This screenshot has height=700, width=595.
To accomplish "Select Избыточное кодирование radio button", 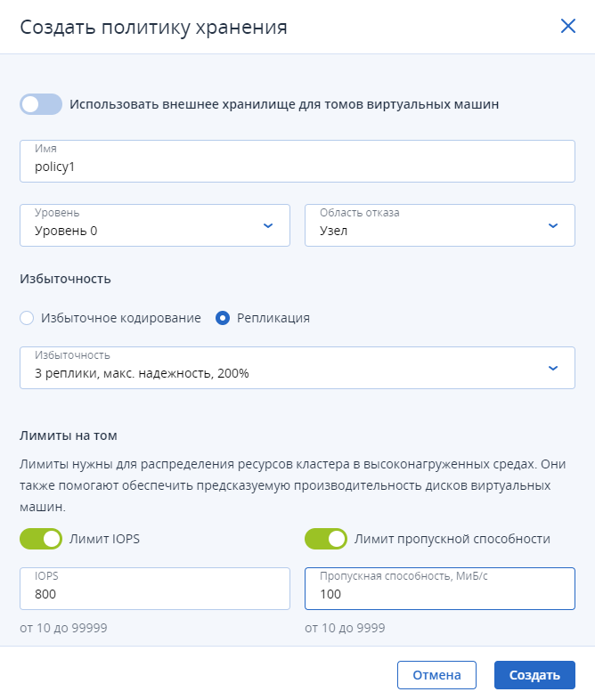I will 27,318.
